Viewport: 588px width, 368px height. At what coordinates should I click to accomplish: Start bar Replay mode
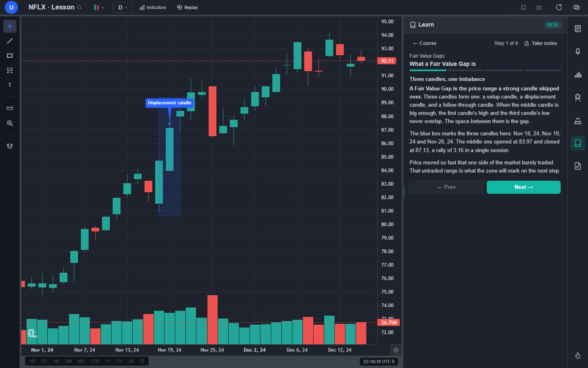click(187, 7)
